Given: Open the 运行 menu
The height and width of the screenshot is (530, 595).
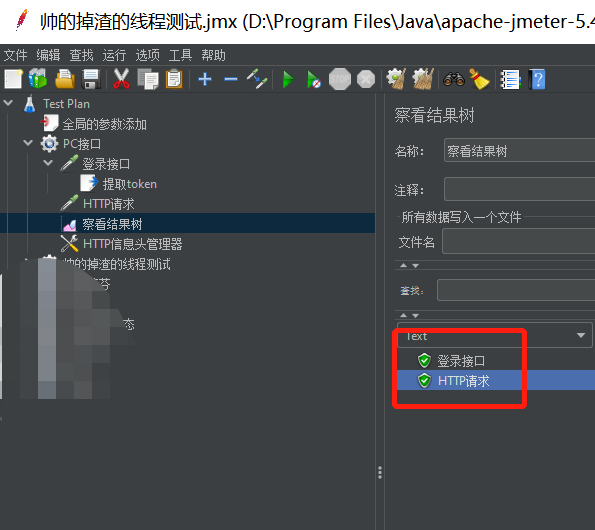Looking at the screenshot, I should (114, 55).
